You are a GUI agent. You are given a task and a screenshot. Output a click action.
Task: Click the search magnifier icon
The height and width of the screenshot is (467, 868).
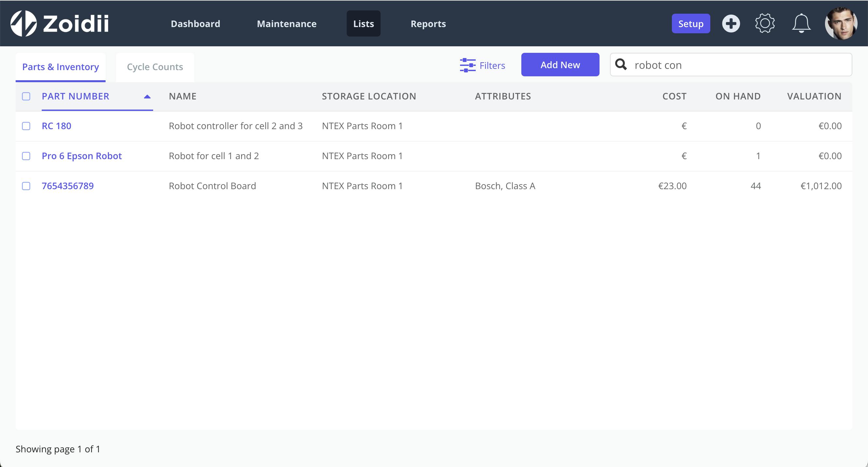pyautogui.click(x=621, y=64)
